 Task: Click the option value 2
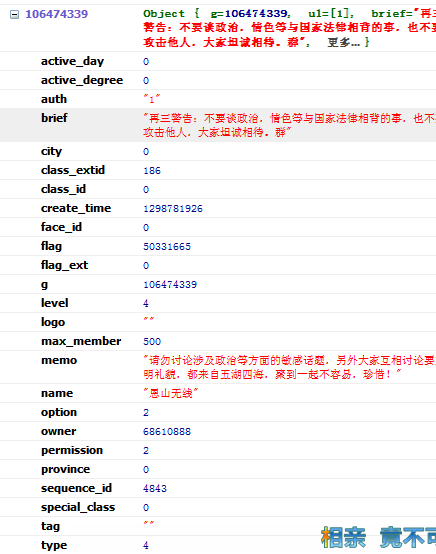tap(146, 413)
